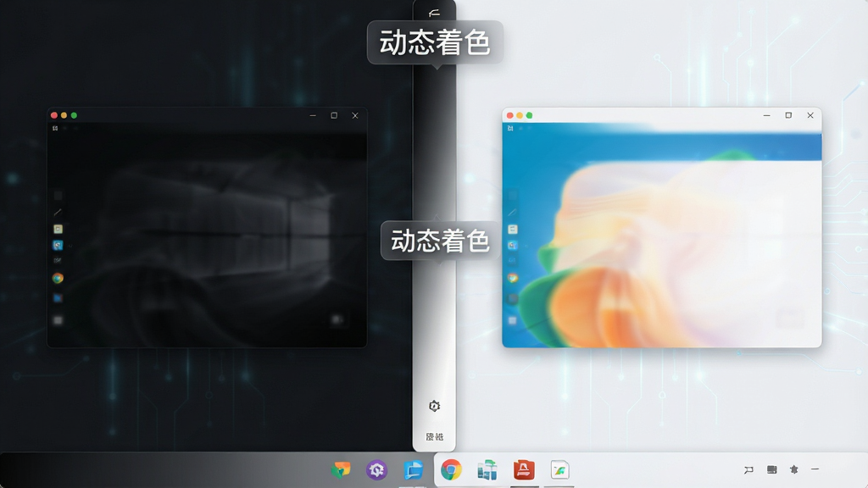This screenshot has width=868, height=488.
Task: Click the yellow dot on dark window
Action: [64, 115]
